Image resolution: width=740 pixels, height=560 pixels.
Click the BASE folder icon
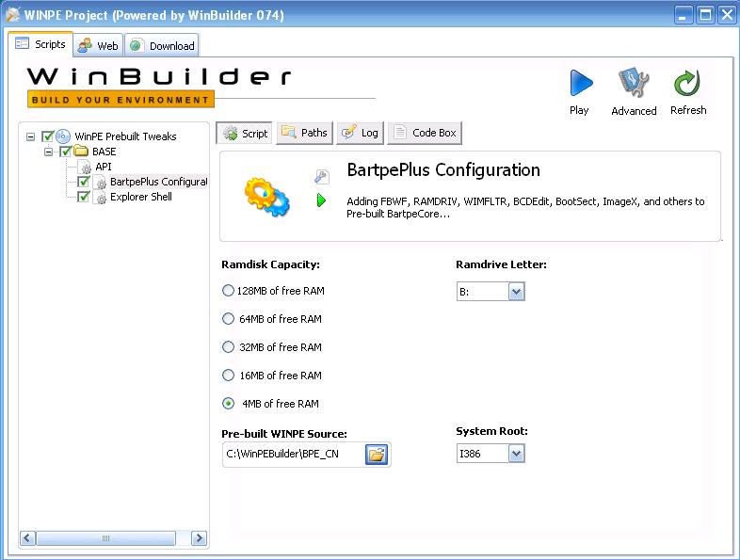(x=81, y=151)
